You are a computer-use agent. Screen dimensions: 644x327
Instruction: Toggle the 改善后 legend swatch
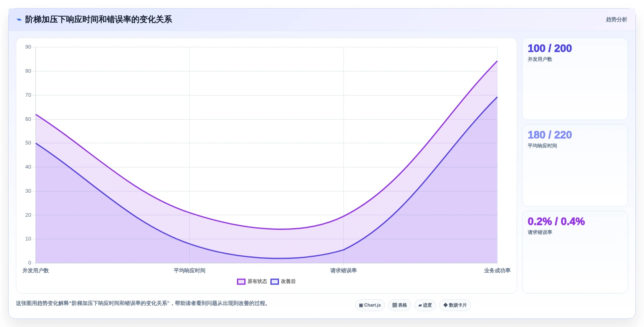tap(274, 282)
